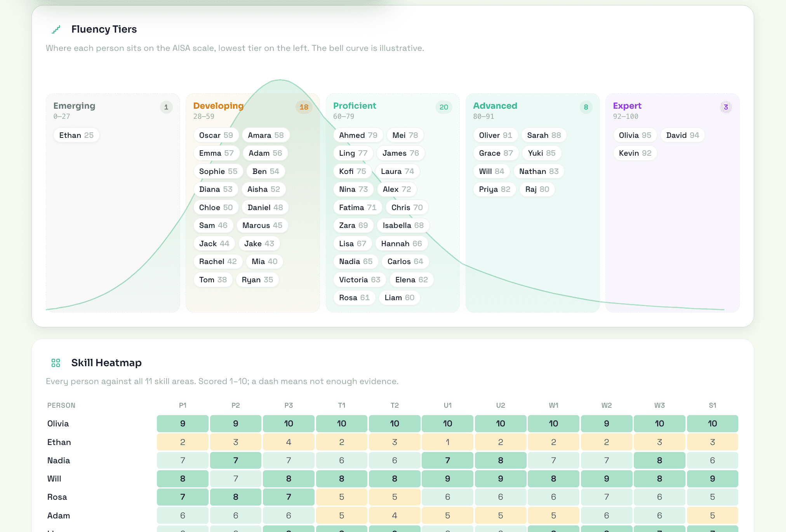Click the David 94 chip
The image size is (786, 532).
tap(683, 135)
